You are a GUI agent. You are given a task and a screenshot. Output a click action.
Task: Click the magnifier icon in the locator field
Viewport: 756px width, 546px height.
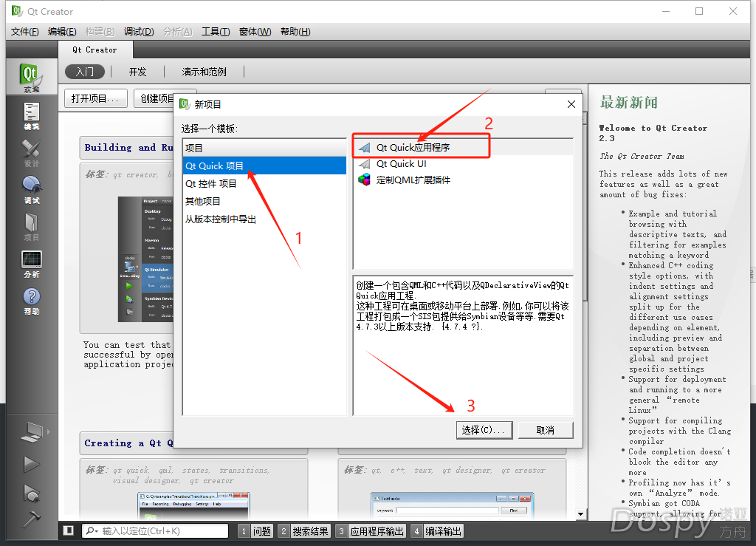(91, 531)
